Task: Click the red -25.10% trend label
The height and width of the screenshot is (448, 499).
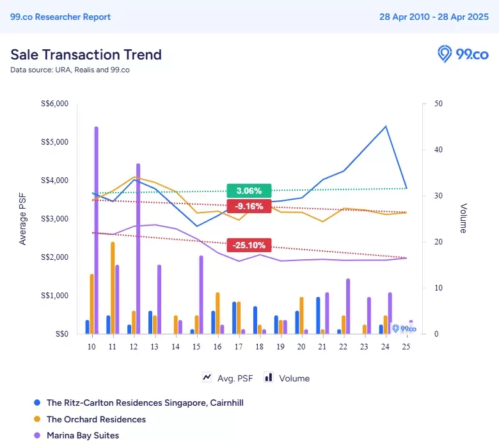Action: (249, 245)
